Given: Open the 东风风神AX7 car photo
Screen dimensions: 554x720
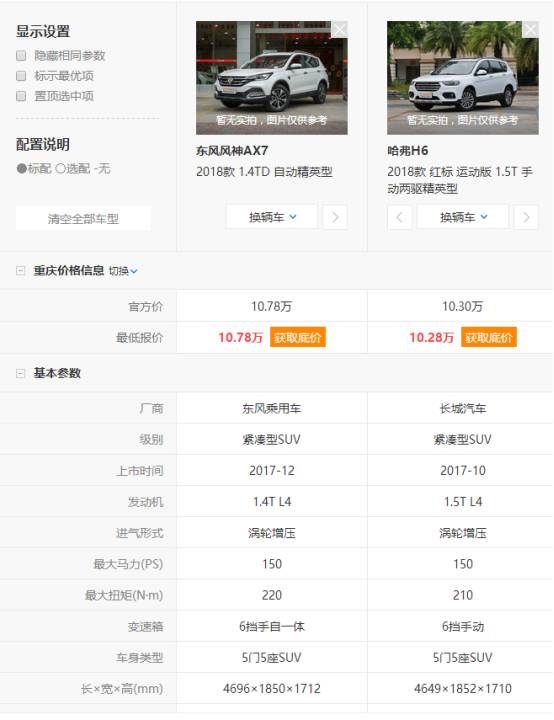Looking at the screenshot, I should click(x=271, y=78).
